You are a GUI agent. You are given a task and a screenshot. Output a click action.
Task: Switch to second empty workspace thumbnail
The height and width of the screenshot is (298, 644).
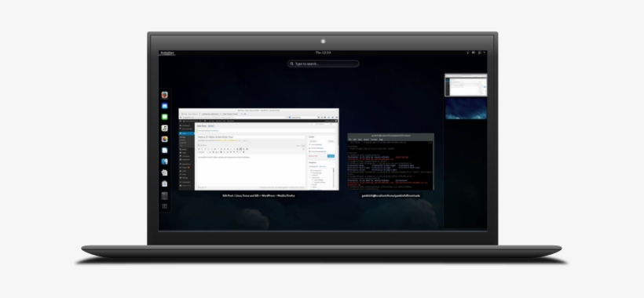tap(466, 109)
